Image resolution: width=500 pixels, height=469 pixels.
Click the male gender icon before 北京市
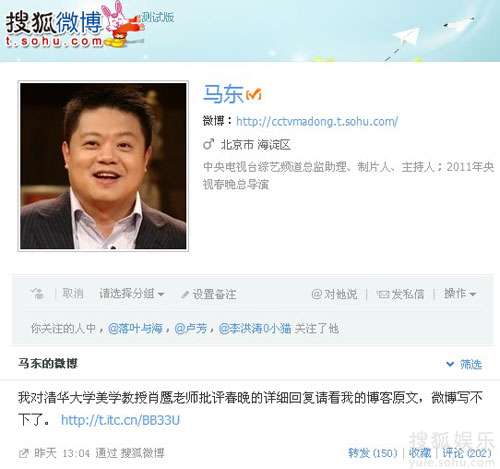[208, 145]
